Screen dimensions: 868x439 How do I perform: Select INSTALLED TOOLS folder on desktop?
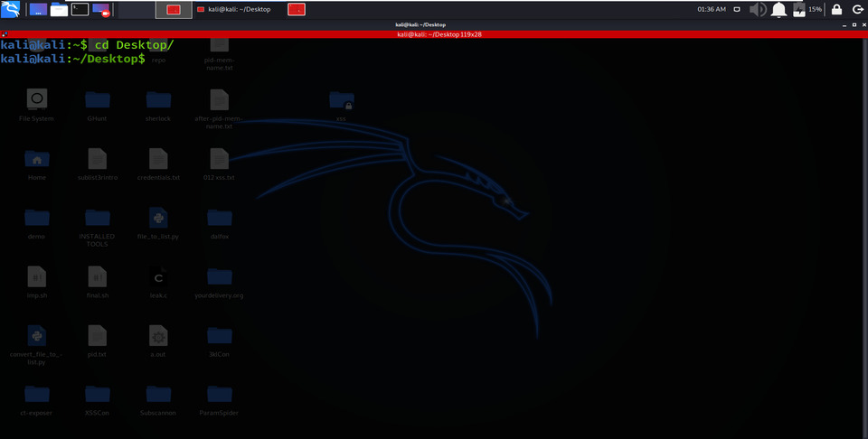pyautogui.click(x=98, y=228)
